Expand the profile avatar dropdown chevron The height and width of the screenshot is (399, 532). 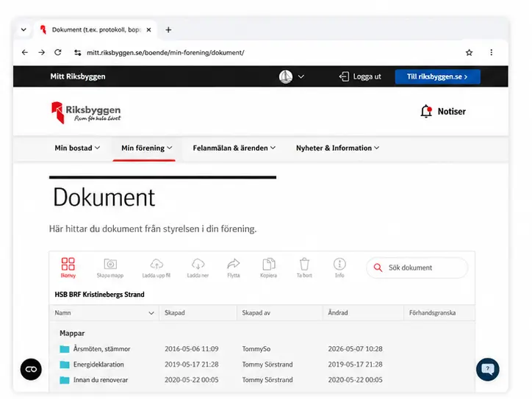(x=301, y=76)
